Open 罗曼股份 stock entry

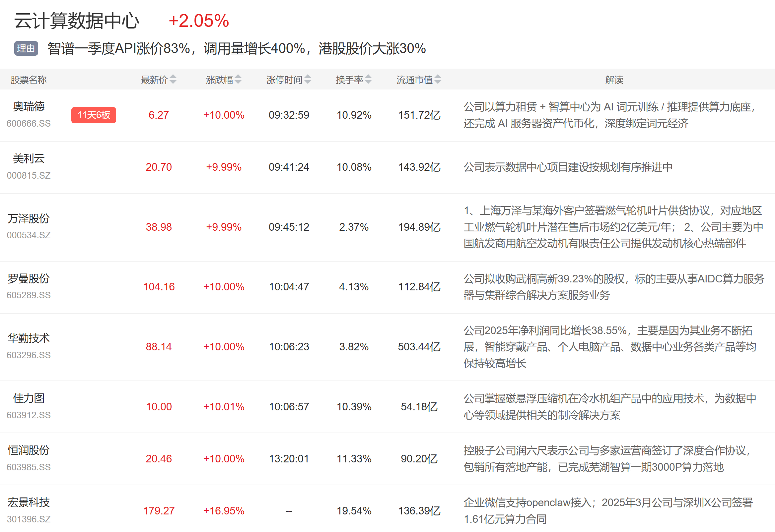(x=29, y=279)
